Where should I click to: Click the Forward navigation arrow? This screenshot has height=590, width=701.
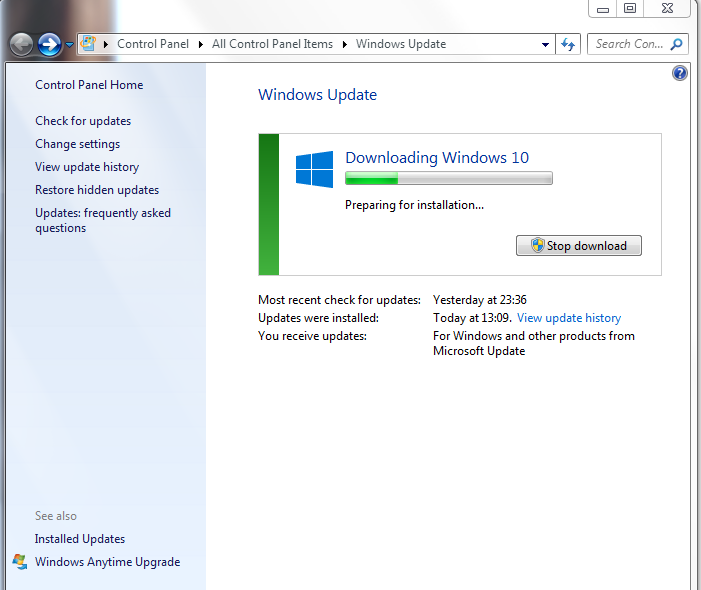pyautogui.click(x=49, y=44)
